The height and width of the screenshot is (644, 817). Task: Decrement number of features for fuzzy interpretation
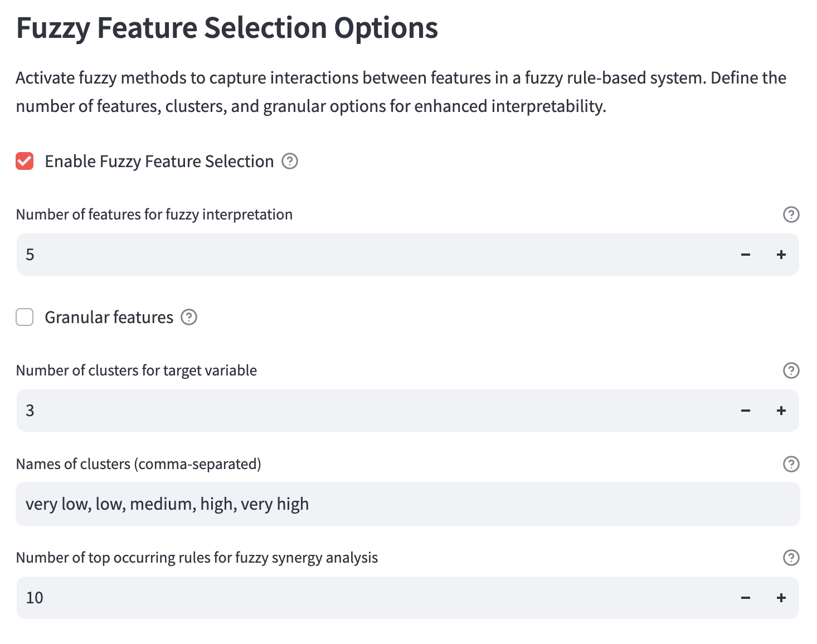(x=745, y=255)
